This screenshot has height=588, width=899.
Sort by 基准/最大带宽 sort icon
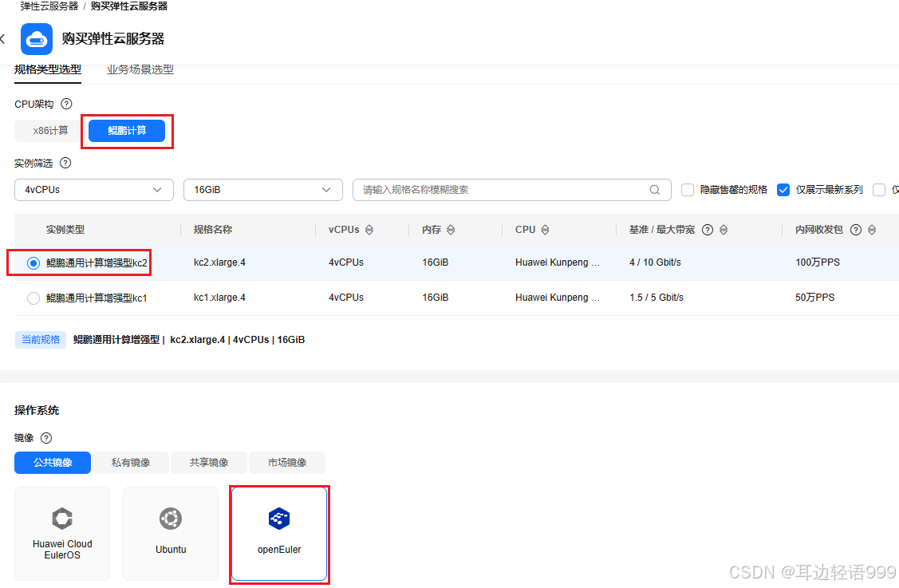pyautogui.click(x=724, y=230)
